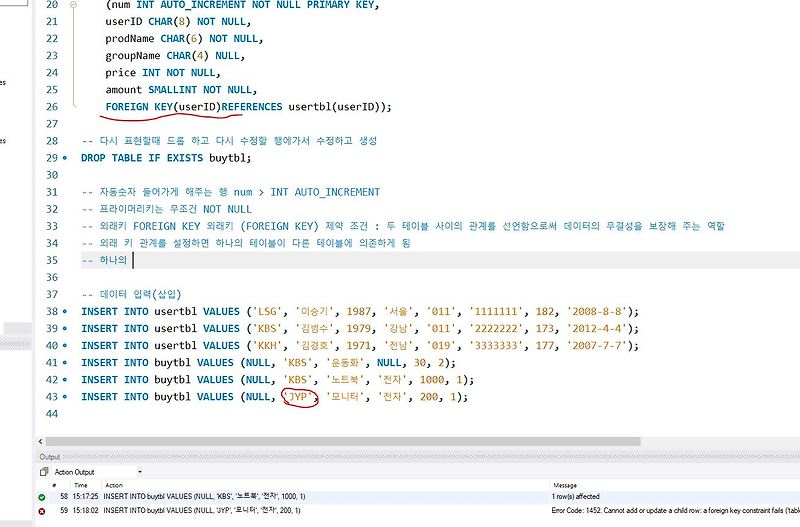Click the comment on line 32 'NOT NULL'
This screenshot has height=527, width=800.
pyautogui.click(x=166, y=209)
